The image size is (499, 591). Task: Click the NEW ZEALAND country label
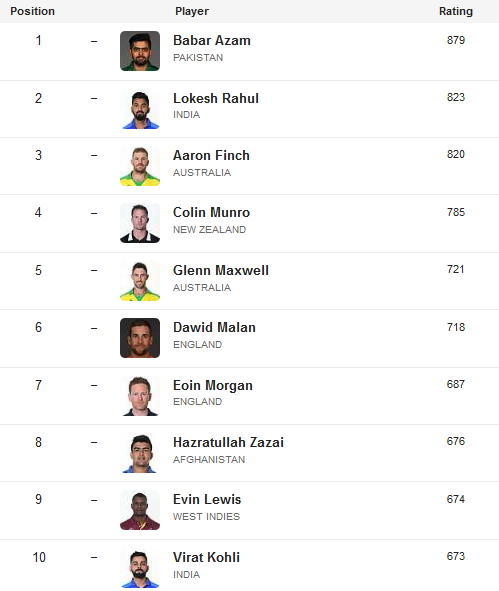pos(210,230)
